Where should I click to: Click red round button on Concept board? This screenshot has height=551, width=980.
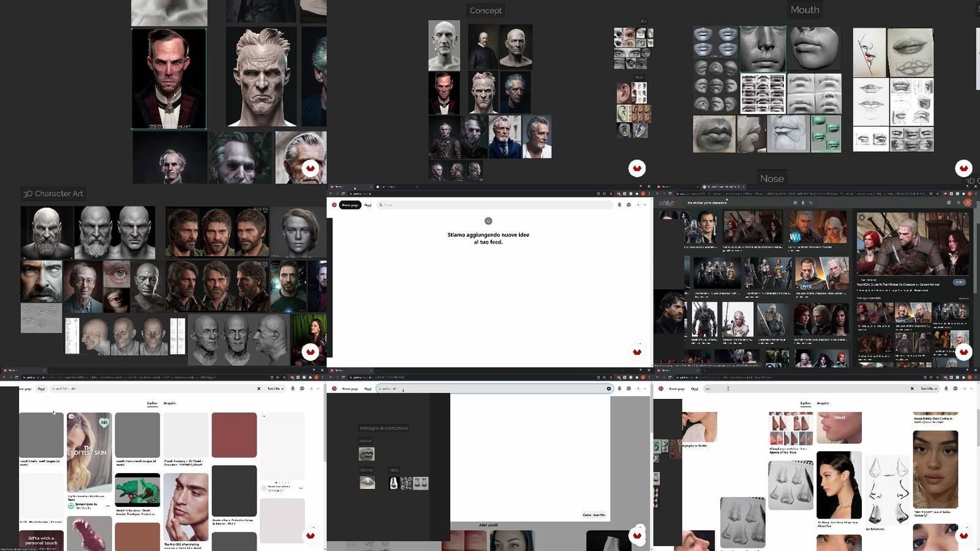637,168
